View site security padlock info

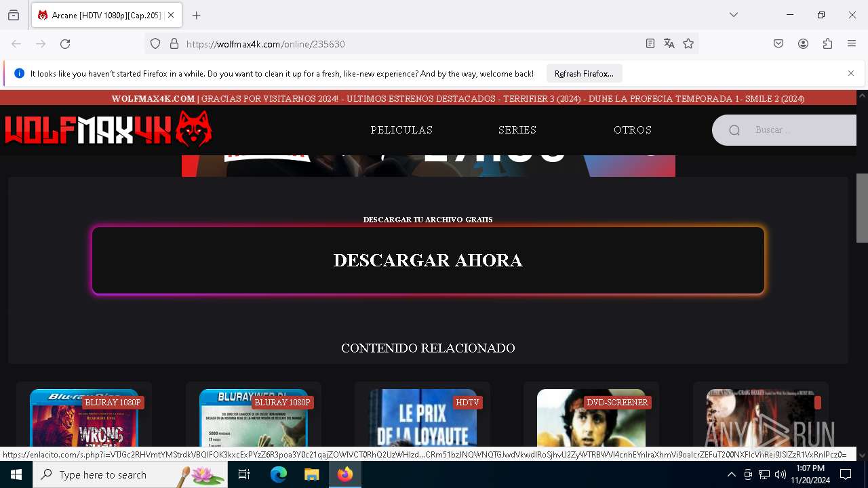[x=174, y=44]
